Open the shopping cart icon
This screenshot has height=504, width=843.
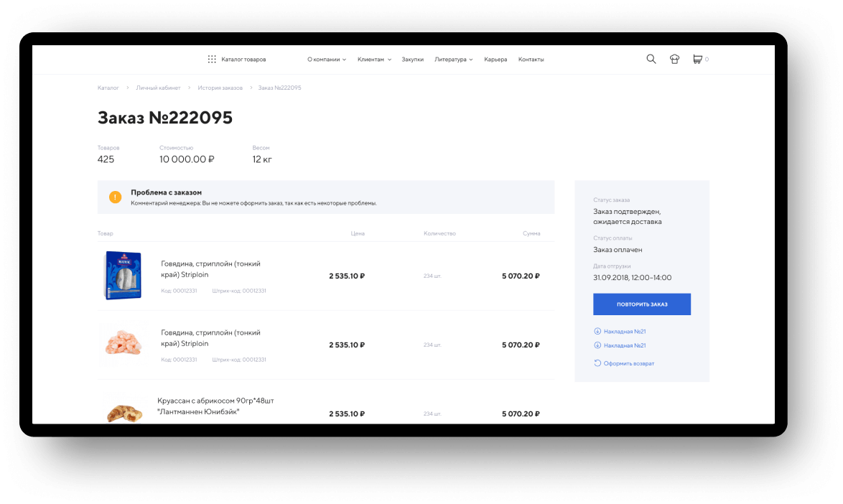697,59
